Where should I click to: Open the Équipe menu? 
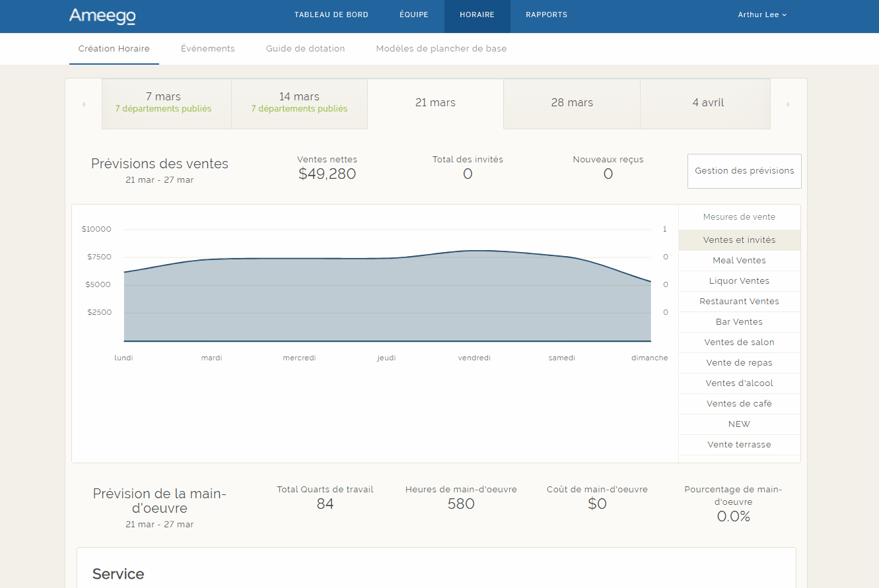coord(414,15)
